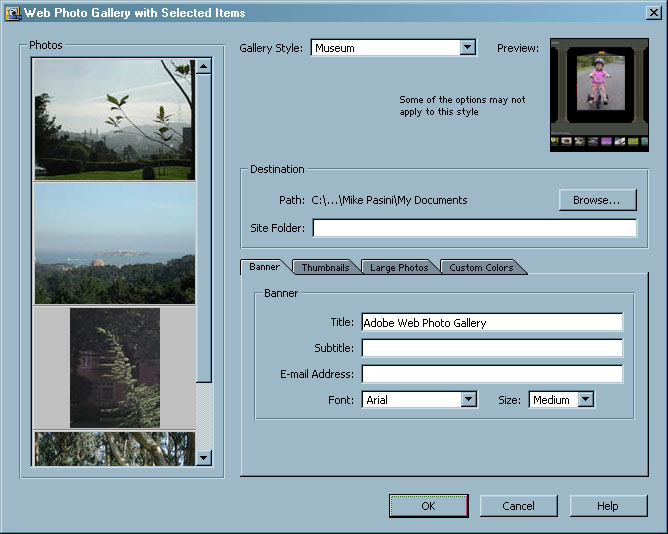Click the photo list scroll up arrow
Screen dimensions: 668x534
(204, 67)
